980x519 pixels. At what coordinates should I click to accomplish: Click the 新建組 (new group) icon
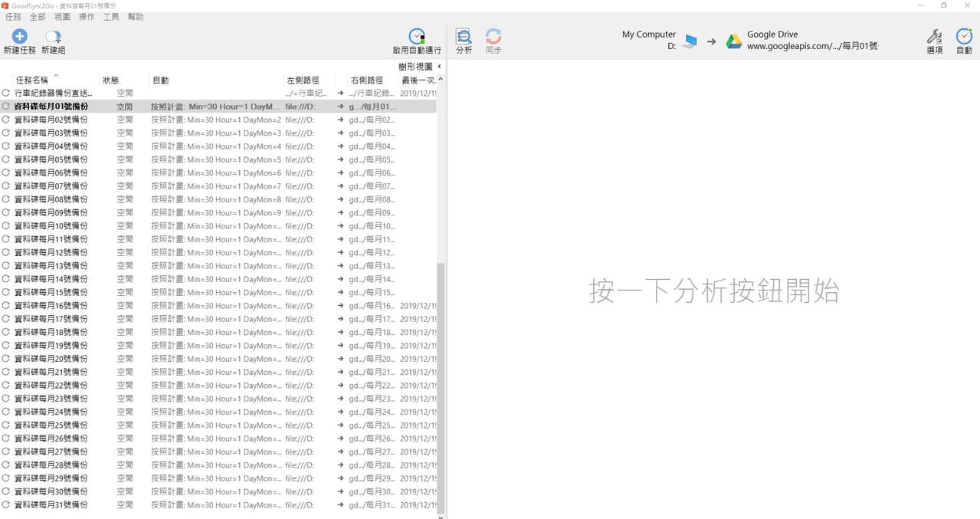point(53,37)
